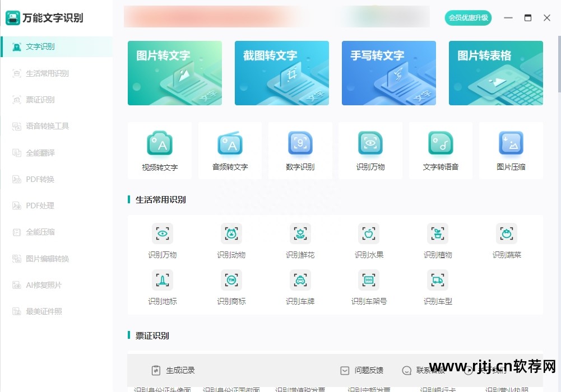Image resolution: width=561 pixels, height=392 pixels.
Task: Switch to 票证识别 sidebar tab
Action: [57, 100]
